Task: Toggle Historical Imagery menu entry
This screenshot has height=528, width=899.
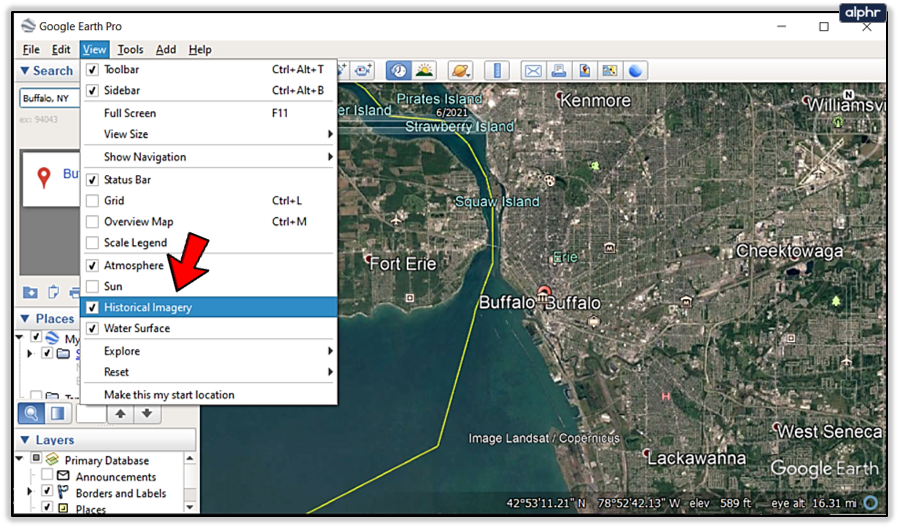Action: point(209,307)
